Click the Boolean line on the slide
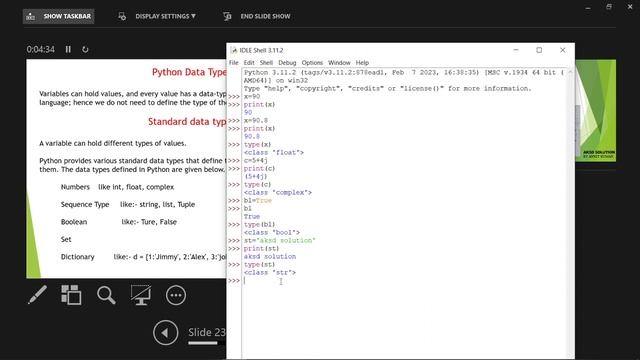640x360 pixels. (119, 222)
